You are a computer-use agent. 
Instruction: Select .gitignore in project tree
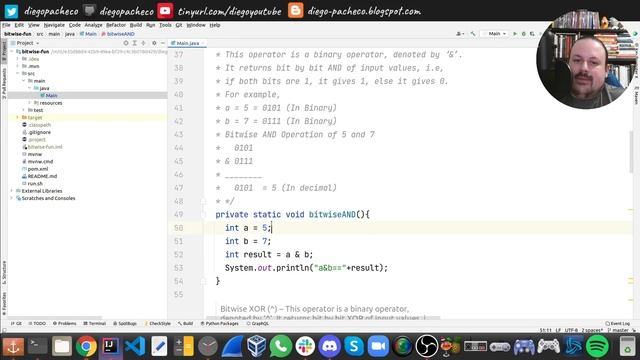tap(40, 132)
